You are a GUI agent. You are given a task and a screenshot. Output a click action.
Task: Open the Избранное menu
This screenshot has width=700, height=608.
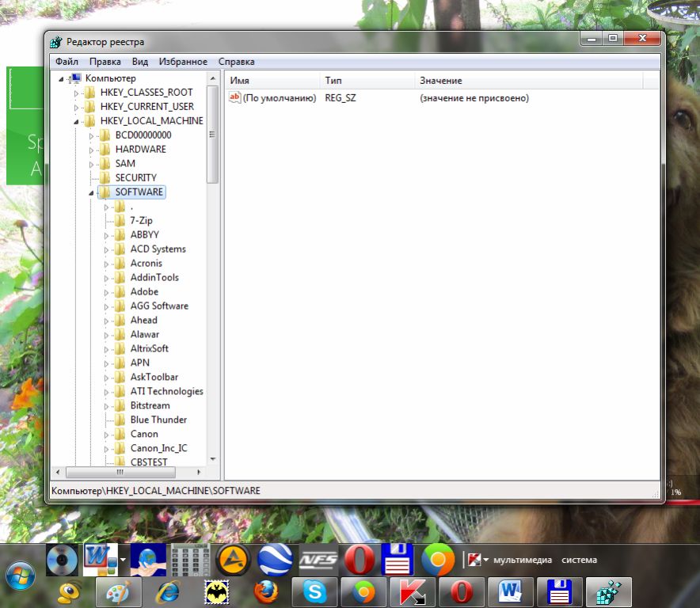click(x=182, y=62)
